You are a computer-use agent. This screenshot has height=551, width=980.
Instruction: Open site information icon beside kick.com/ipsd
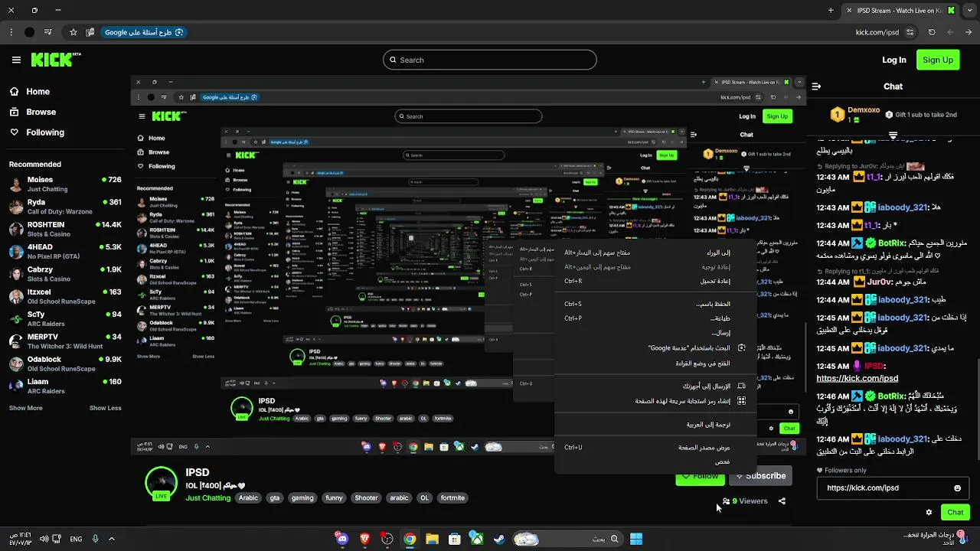(x=910, y=32)
